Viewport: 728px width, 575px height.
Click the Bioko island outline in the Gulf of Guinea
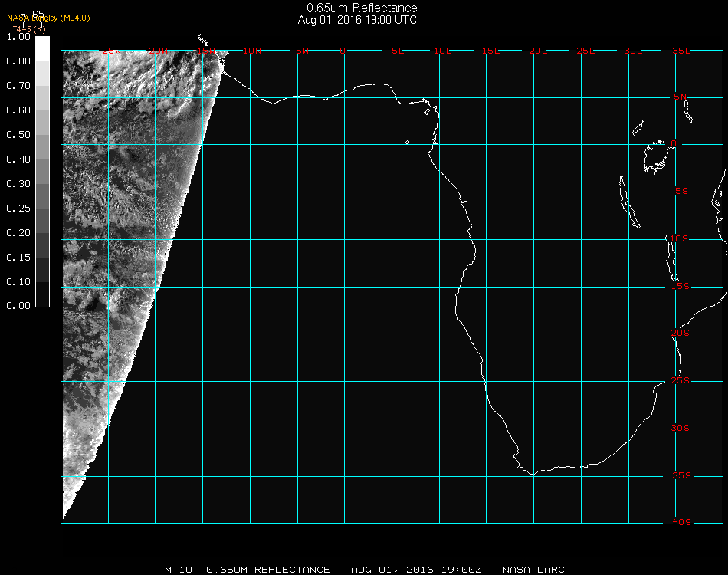tap(427, 112)
